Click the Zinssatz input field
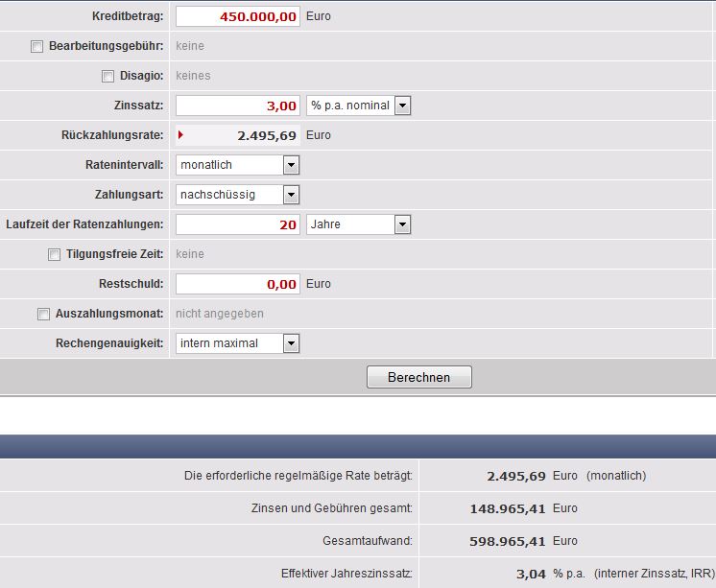This screenshot has height=588, width=716. 238,106
